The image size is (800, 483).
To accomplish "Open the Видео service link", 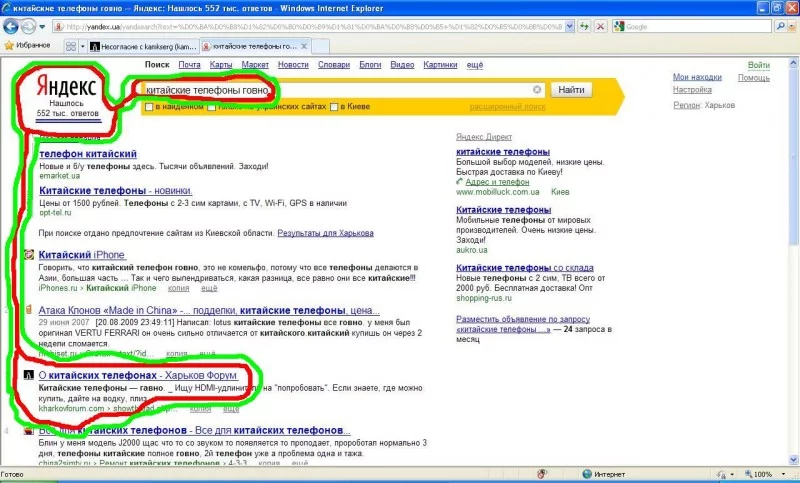I will (x=402, y=65).
